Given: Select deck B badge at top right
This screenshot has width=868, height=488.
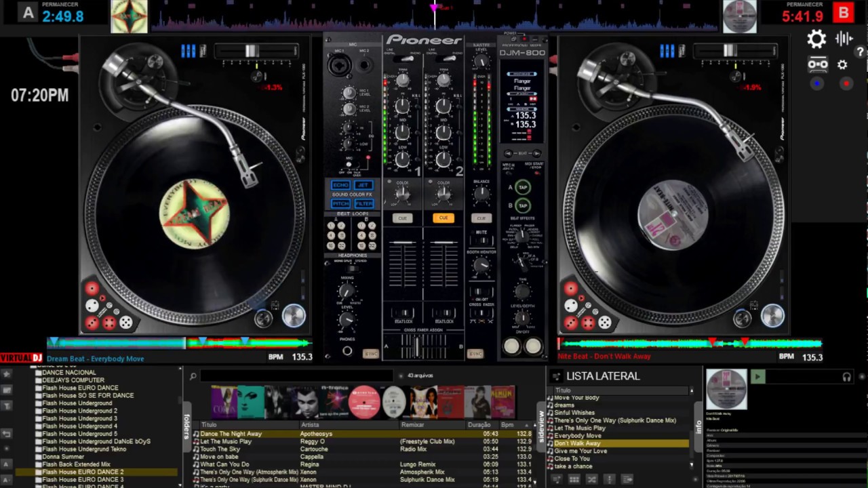Looking at the screenshot, I should (844, 12).
